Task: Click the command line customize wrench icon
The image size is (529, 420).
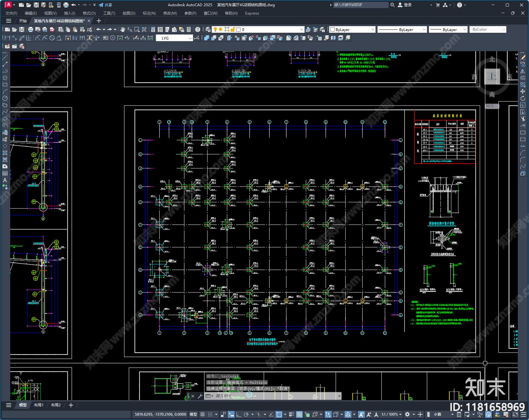Action: tap(200, 396)
